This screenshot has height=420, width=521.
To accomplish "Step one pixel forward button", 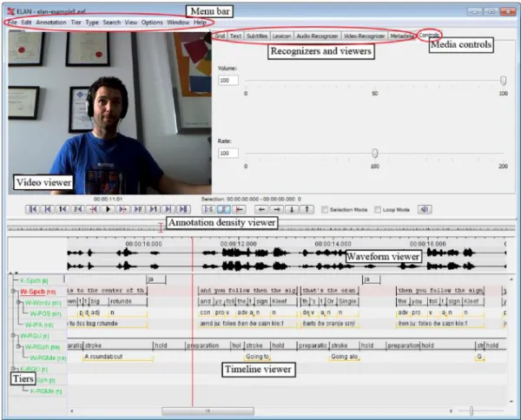I will pos(123,209).
